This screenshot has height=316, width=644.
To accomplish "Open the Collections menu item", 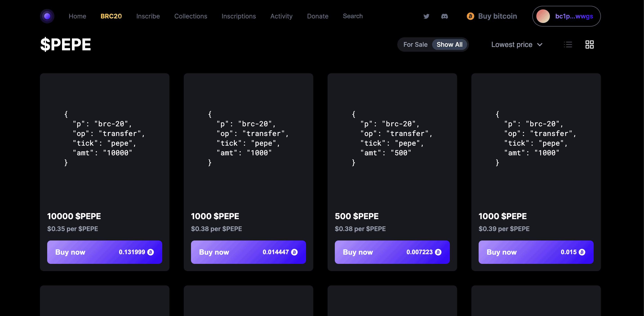I will [x=191, y=16].
